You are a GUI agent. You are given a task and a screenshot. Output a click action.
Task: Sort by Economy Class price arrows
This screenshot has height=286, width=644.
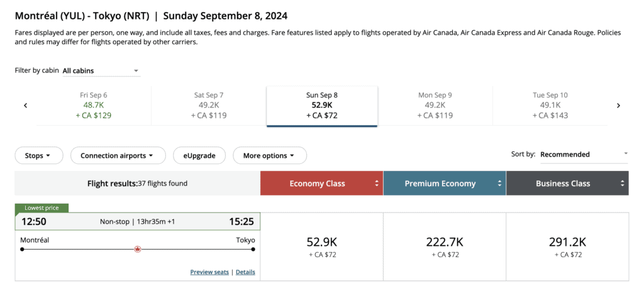(377, 184)
